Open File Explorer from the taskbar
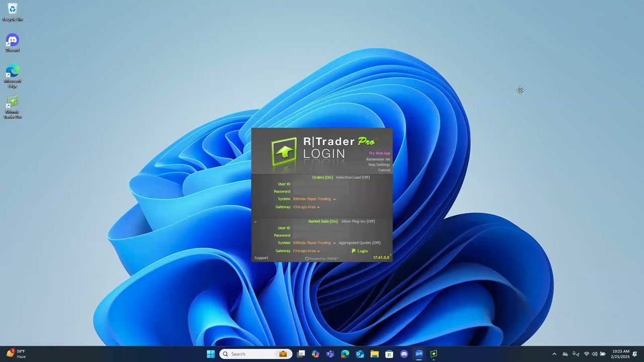The width and height of the screenshot is (644, 362). click(374, 354)
